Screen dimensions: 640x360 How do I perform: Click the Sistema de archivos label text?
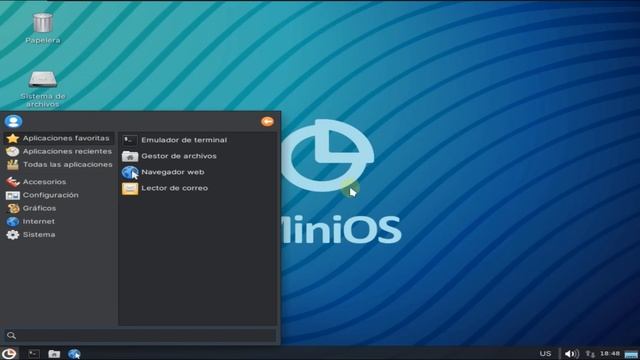(x=42, y=100)
